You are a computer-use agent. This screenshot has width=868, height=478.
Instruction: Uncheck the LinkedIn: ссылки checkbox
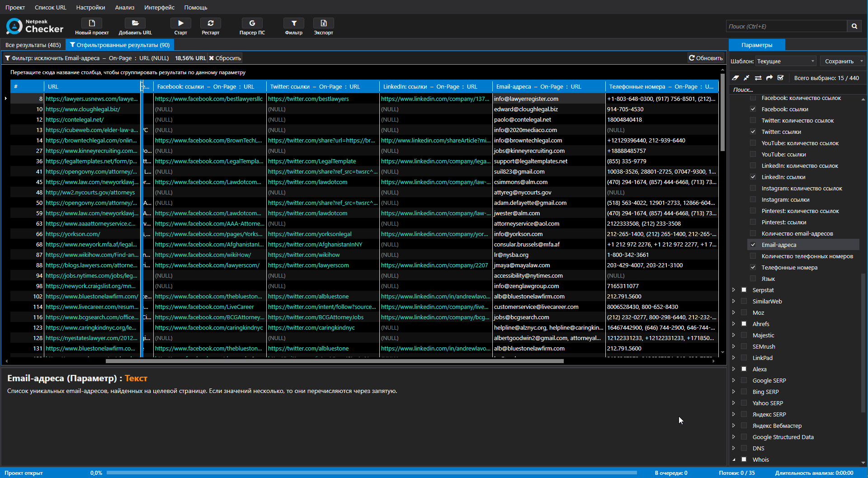tap(753, 177)
